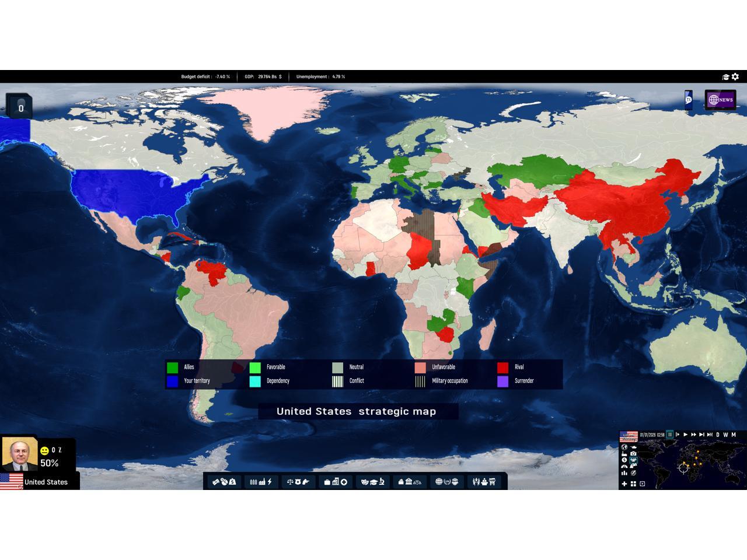Click the camera icon in minimap panel
This screenshot has width=747, height=560.
(x=634, y=454)
